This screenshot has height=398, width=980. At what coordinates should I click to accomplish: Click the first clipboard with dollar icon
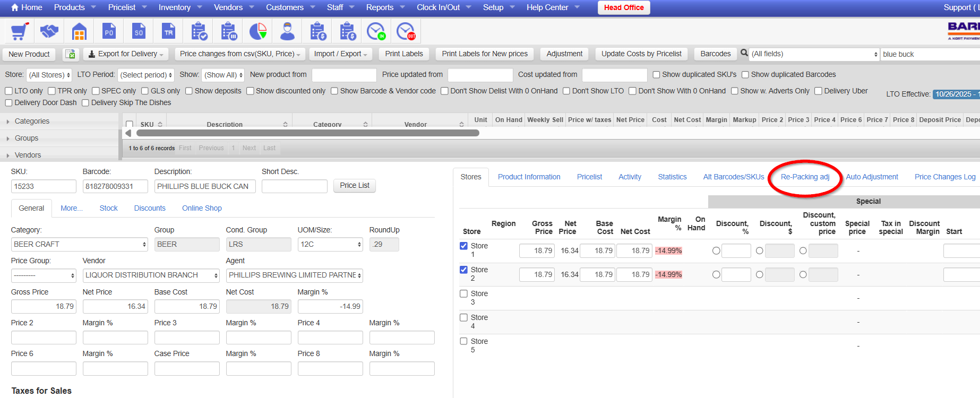coord(318,32)
